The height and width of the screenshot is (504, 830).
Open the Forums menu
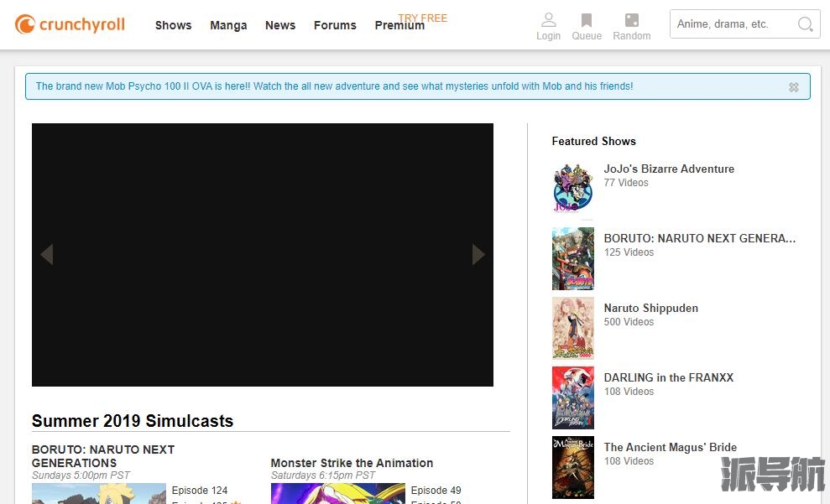pyautogui.click(x=335, y=25)
